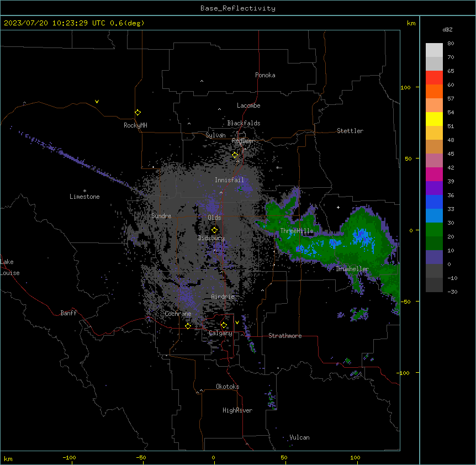Click the Blackfalds label on the map

click(x=244, y=123)
